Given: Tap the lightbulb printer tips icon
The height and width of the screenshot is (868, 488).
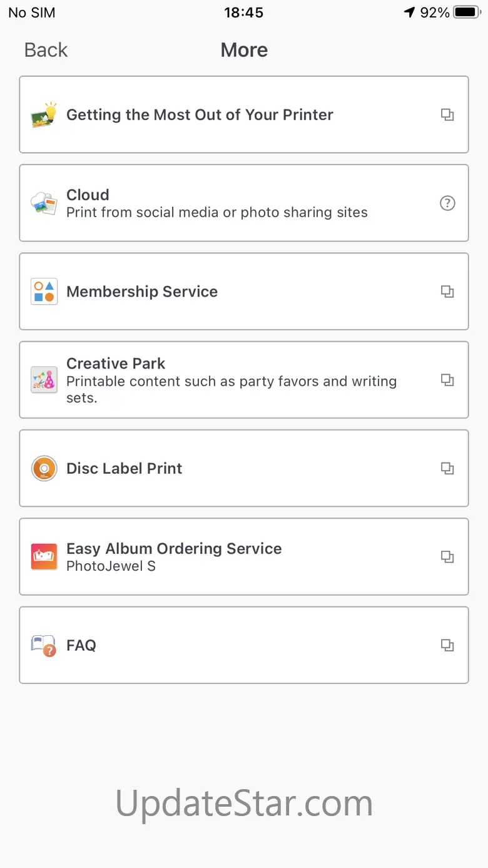Looking at the screenshot, I should click(44, 115).
